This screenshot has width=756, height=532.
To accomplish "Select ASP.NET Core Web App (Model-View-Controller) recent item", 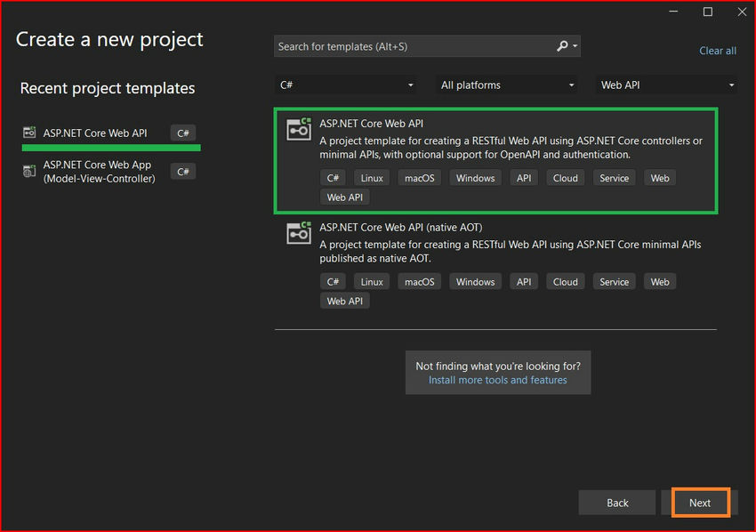I will click(x=99, y=172).
